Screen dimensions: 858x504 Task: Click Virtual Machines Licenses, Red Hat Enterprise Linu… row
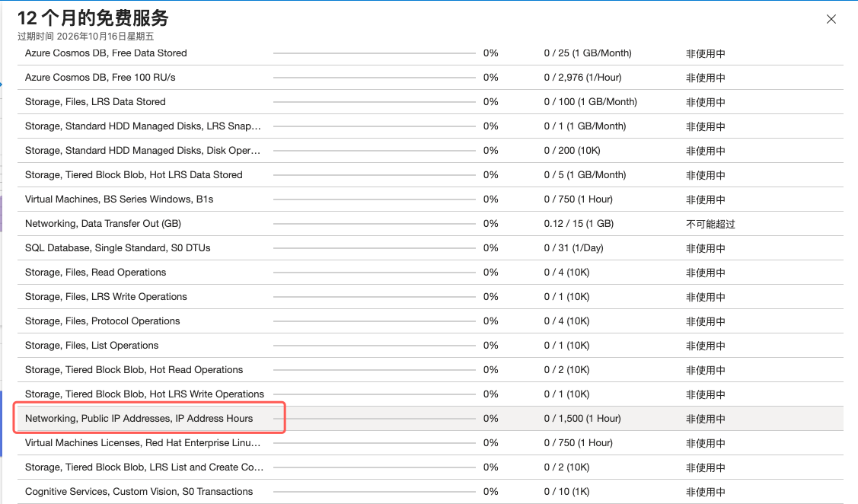point(430,442)
